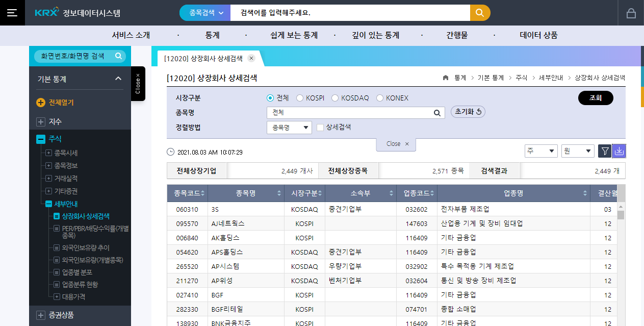Open the 서비스 소개 menu
Screen dimensions: 644x326
click(x=131, y=35)
